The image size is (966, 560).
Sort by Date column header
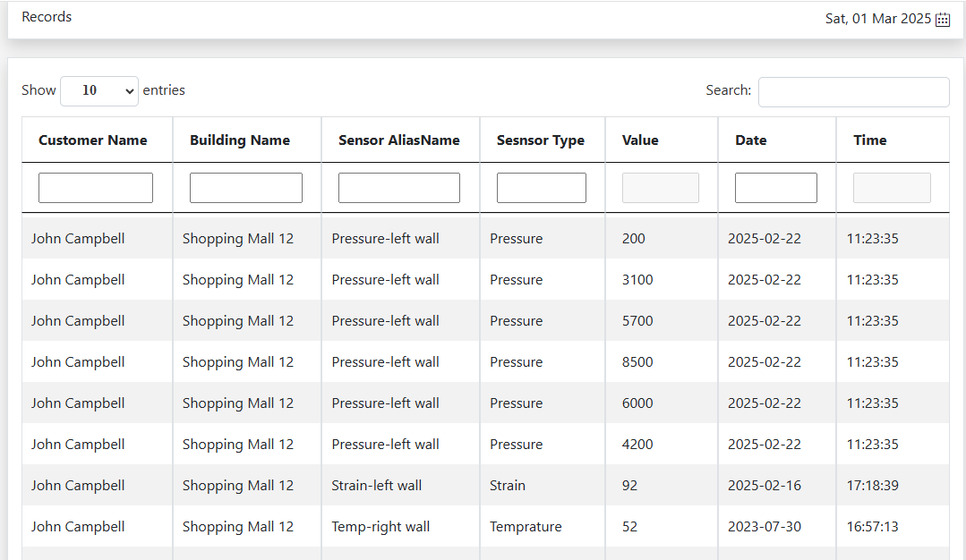point(751,140)
